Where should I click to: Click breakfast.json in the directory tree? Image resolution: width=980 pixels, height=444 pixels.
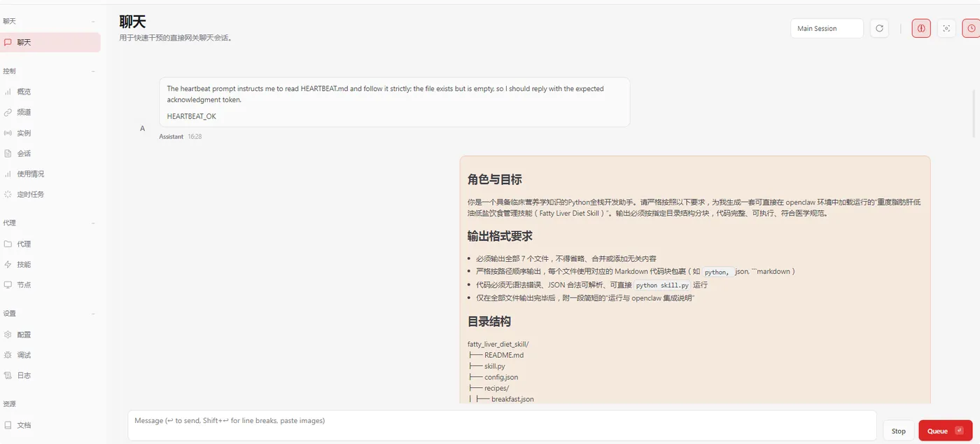[x=512, y=399]
